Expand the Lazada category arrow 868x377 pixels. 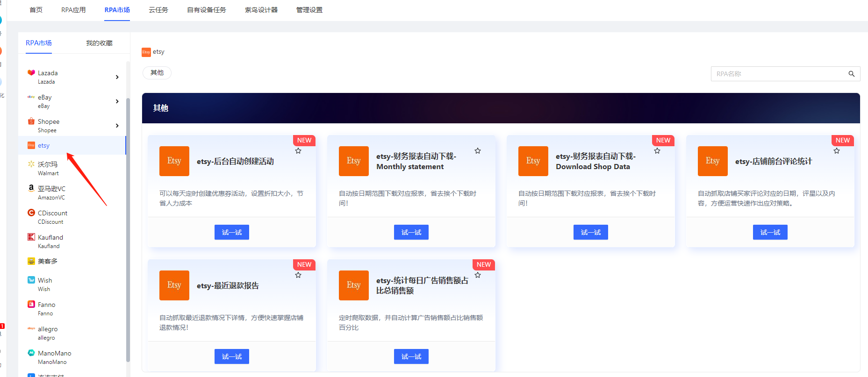117,77
